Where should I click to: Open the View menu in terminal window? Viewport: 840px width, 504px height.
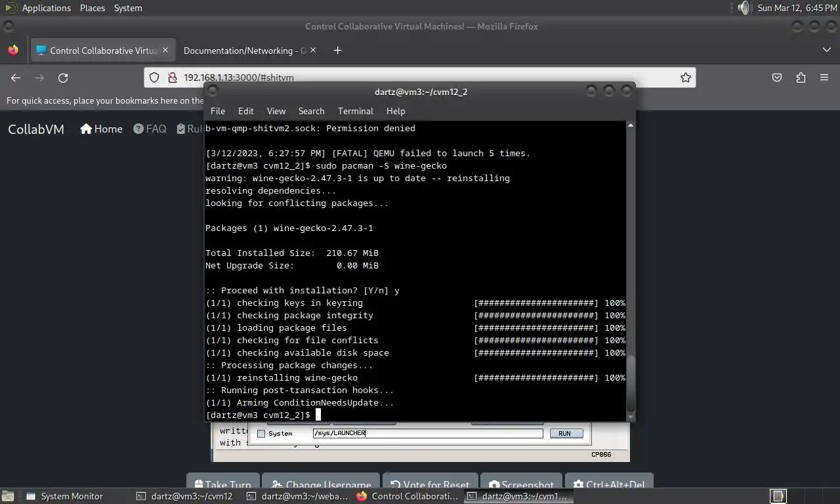click(x=276, y=111)
